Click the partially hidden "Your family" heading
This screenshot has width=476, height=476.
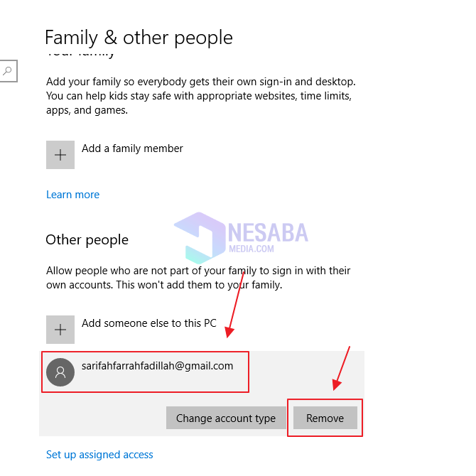[80, 53]
